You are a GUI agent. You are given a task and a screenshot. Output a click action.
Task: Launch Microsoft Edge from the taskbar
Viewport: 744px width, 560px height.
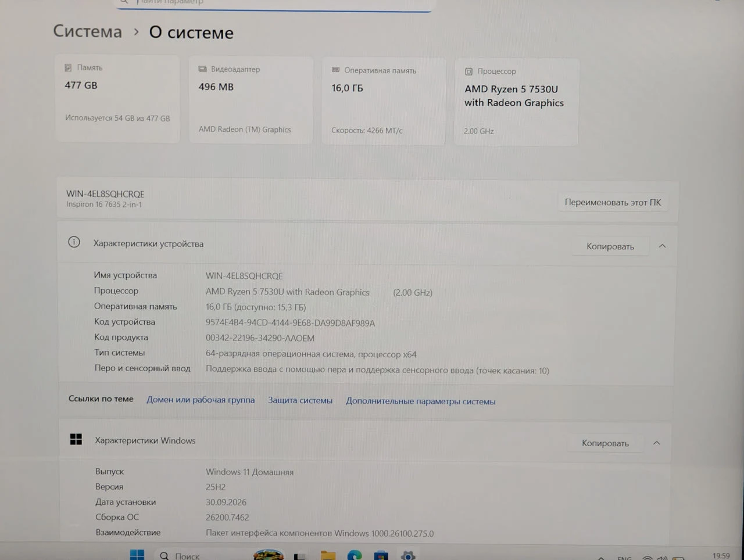[x=355, y=556]
